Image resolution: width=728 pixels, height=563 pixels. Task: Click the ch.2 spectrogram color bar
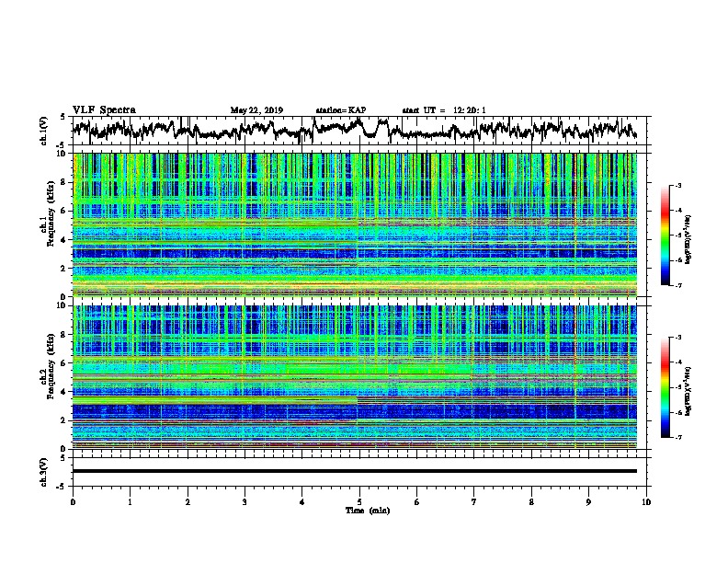point(665,387)
